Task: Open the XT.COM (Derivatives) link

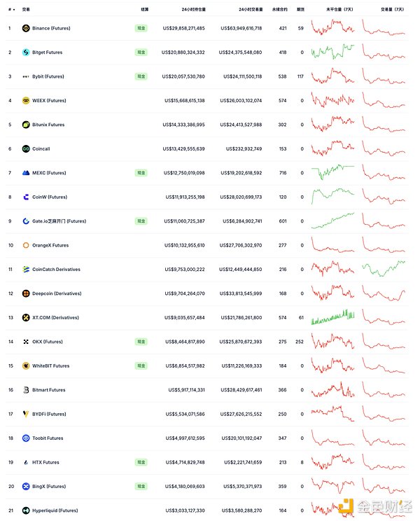Action: coord(55,317)
